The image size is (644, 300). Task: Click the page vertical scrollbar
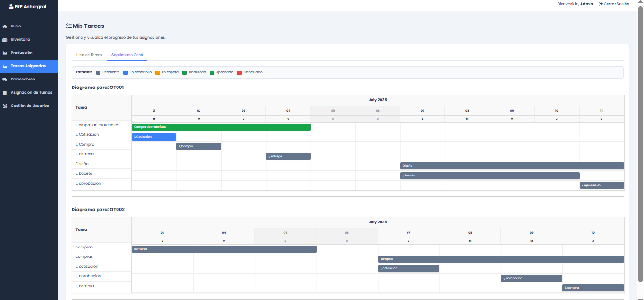point(641,142)
